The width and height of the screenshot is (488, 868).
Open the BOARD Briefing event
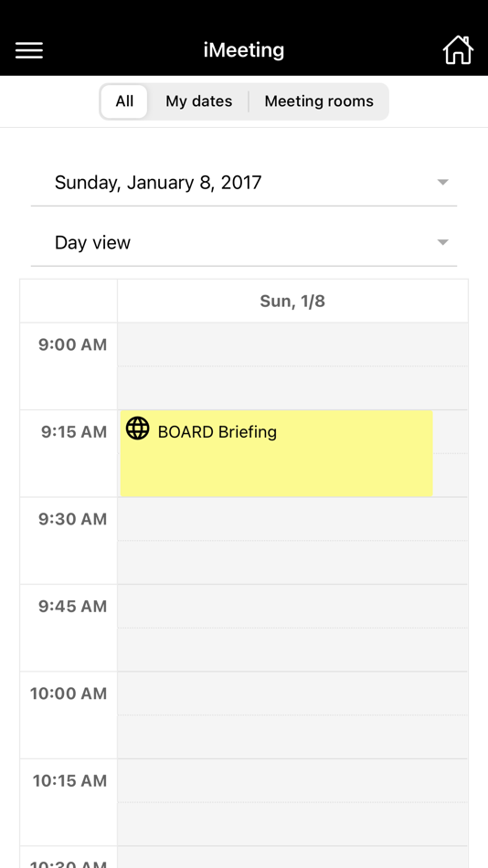[x=276, y=453]
